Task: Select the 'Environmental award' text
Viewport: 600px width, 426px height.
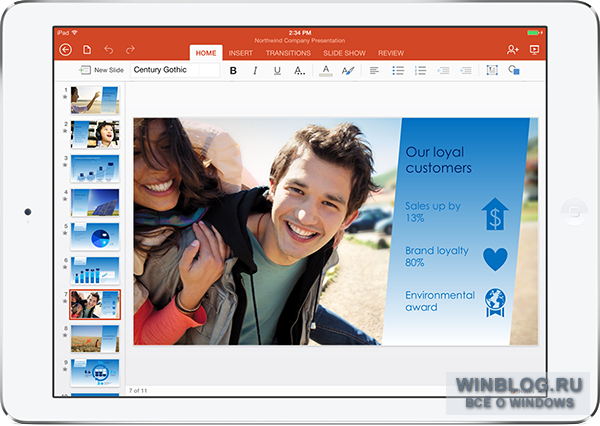Action: [x=440, y=301]
